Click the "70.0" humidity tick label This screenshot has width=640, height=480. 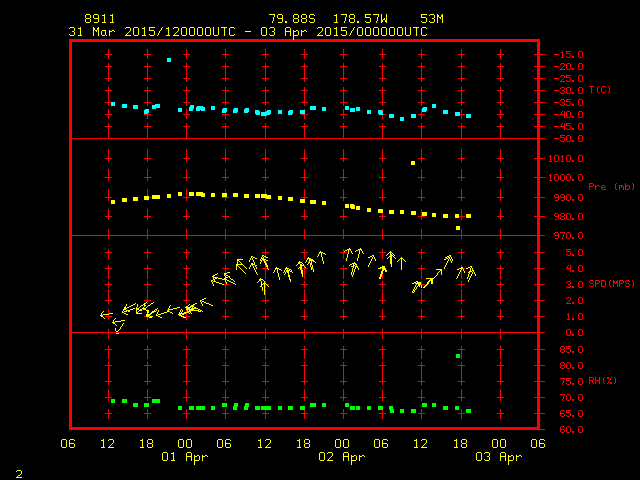pyautogui.click(x=571, y=398)
